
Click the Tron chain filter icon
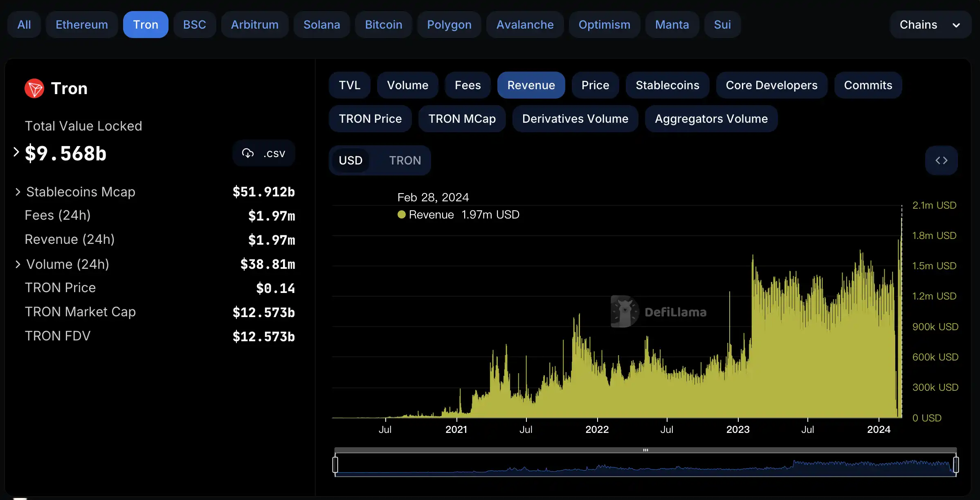click(145, 24)
